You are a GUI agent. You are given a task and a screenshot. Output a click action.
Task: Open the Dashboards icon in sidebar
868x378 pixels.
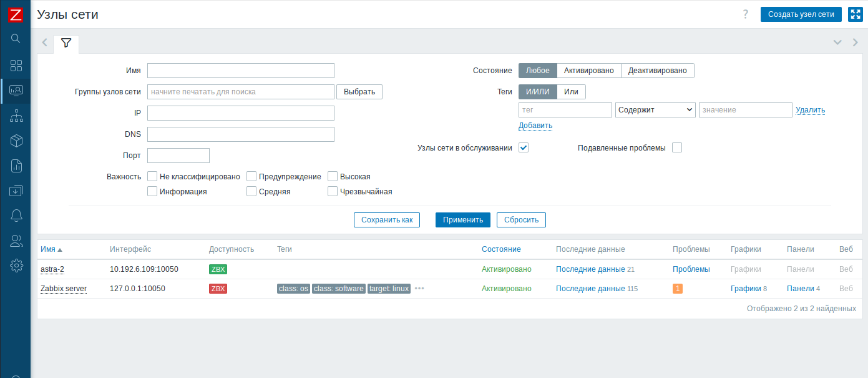pyautogui.click(x=16, y=66)
